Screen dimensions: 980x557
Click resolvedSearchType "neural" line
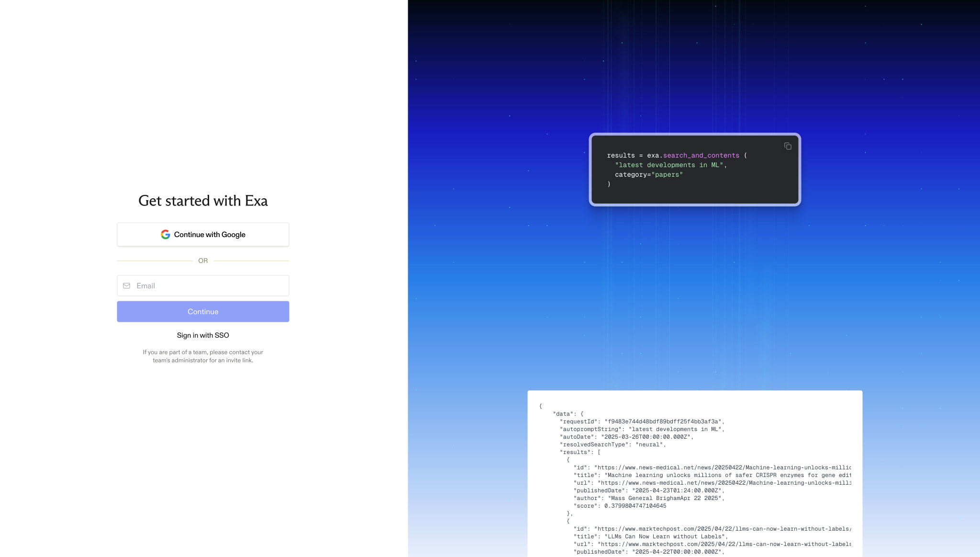pyautogui.click(x=613, y=444)
